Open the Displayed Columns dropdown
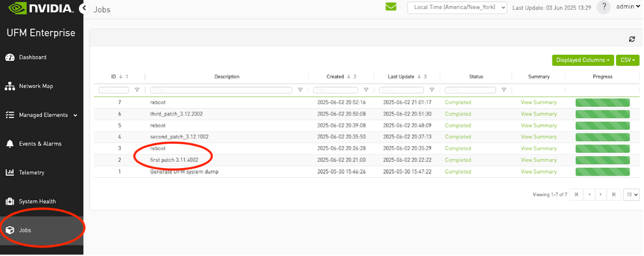Viewport: 644px width, 256px height. [583, 60]
